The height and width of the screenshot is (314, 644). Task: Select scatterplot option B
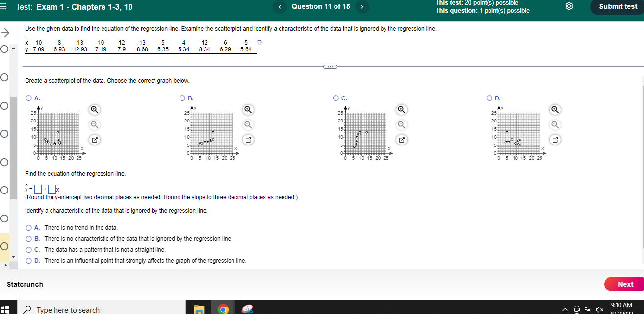click(182, 98)
